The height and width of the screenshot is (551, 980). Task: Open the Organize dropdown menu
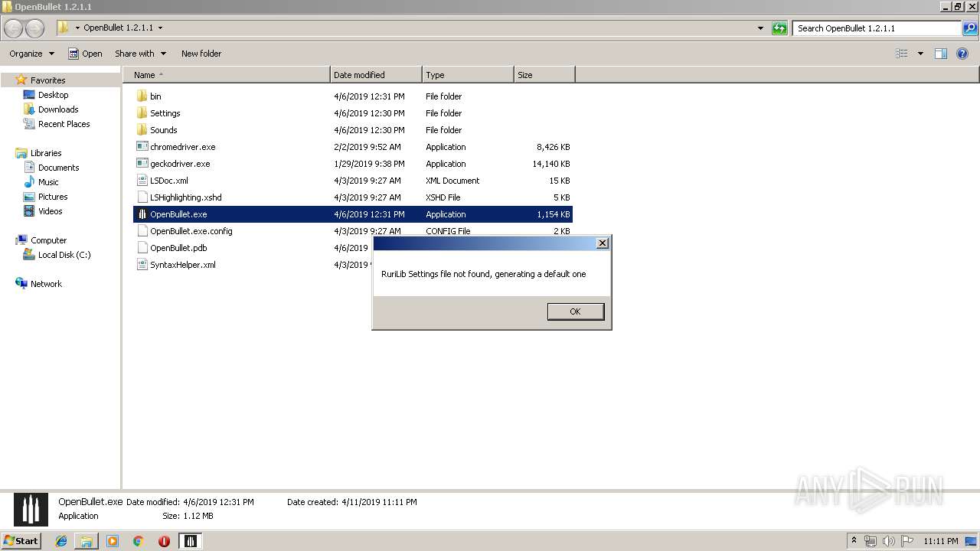pos(32,54)
